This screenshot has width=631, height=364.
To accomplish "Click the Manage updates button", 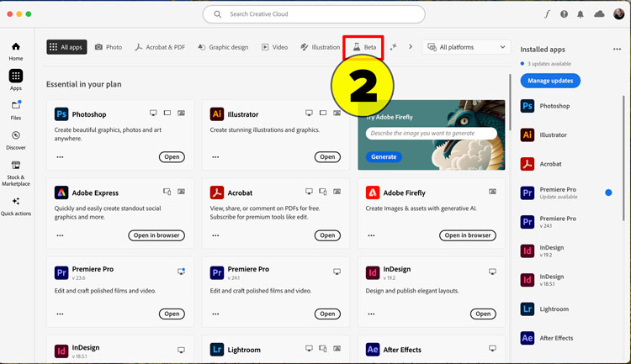I will point(550,81).
